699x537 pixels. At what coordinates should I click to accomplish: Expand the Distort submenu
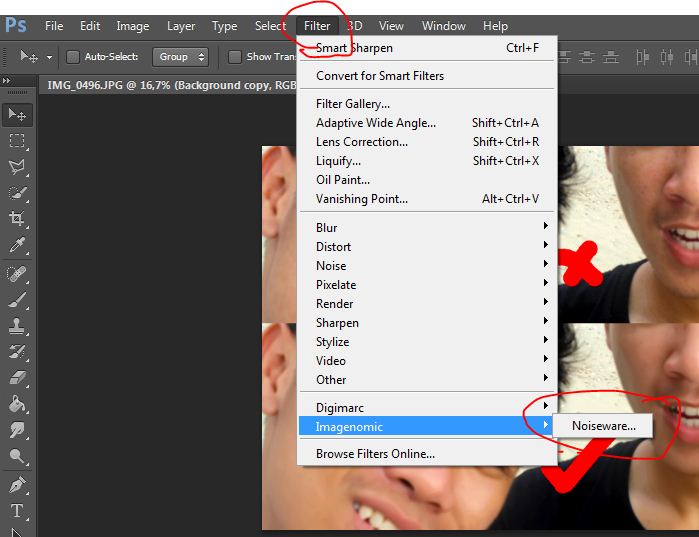click(428, 246)
